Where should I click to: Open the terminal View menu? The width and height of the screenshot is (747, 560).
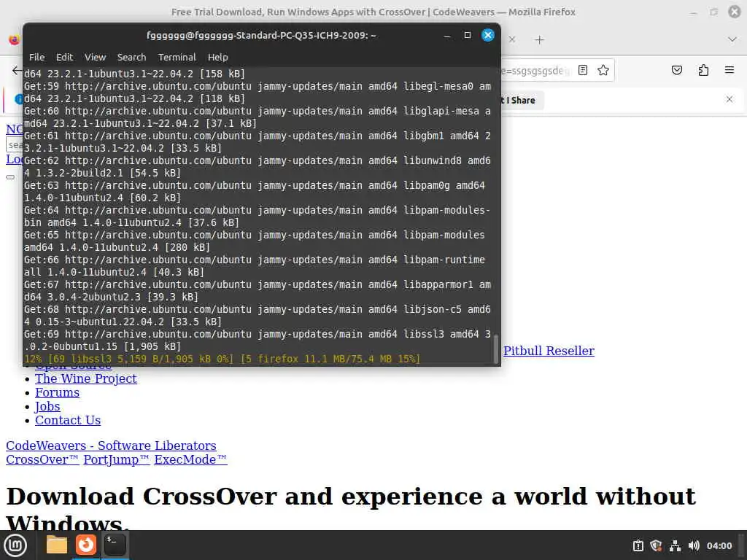point(96,57)
